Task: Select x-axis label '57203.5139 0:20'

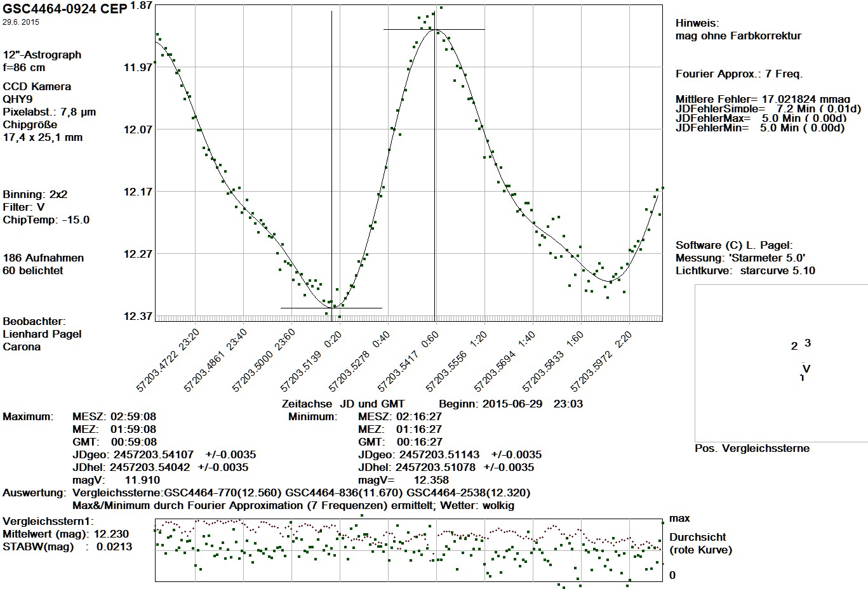Action: 312,360
